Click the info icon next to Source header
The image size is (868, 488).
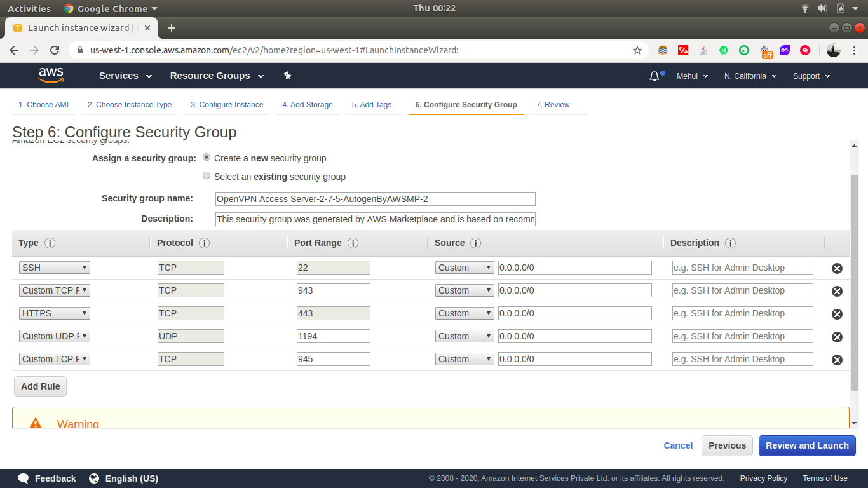pos(475,243)
